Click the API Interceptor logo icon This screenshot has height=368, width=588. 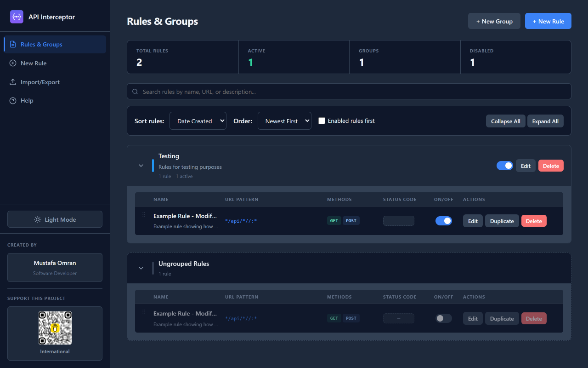[x=17, y=17]
